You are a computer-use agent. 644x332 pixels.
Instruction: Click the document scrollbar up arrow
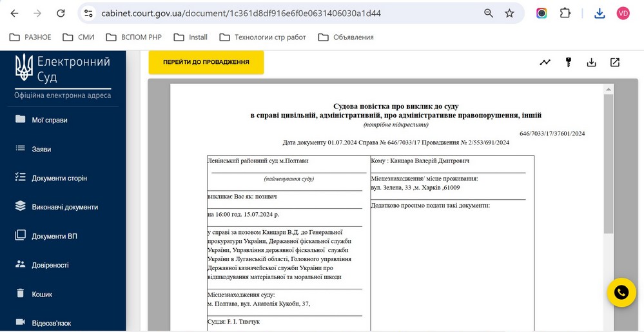pos(609,89)
